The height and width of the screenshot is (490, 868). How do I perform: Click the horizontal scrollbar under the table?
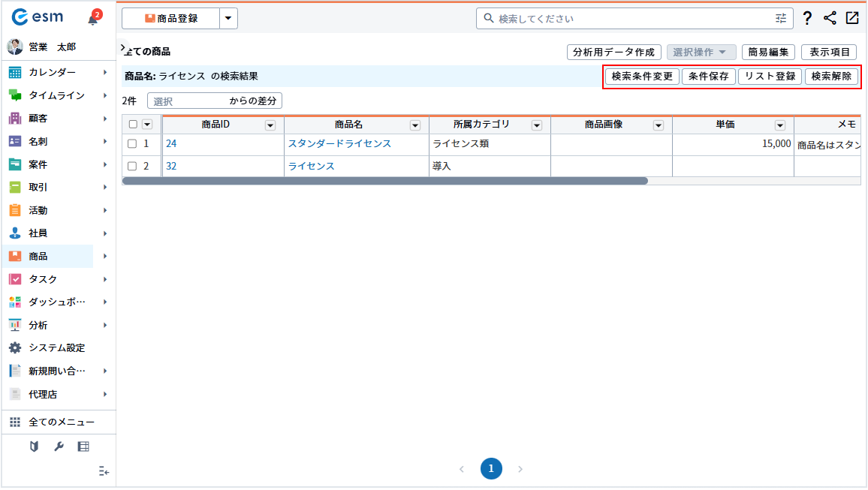click(x=384, y=181)
